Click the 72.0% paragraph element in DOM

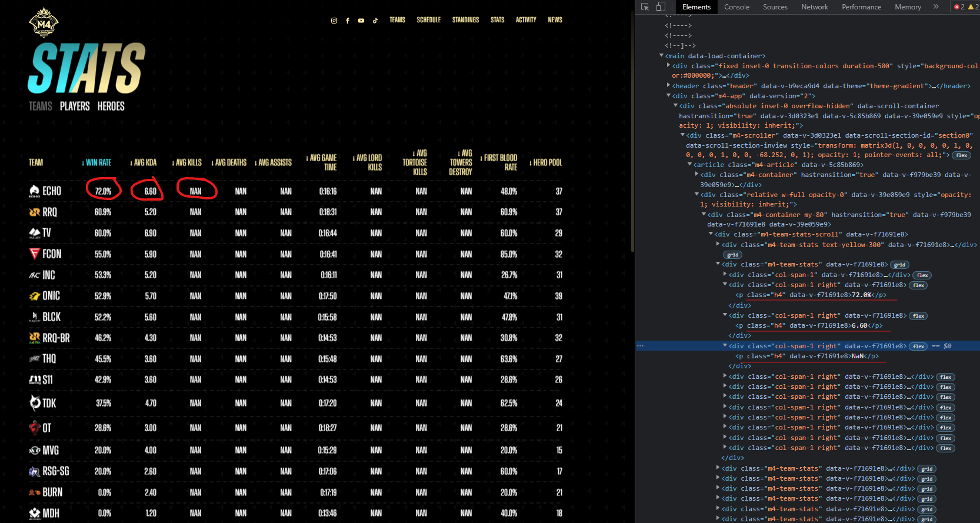(x=811, y=295)
